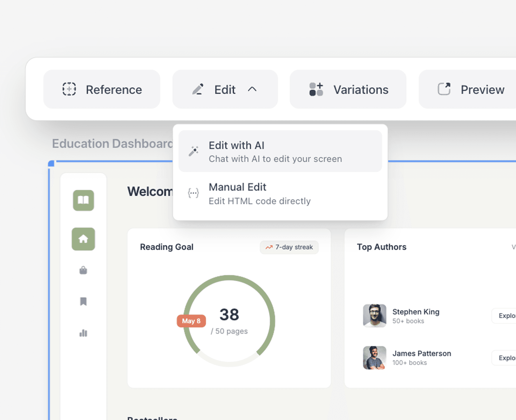Viewport: 516px width, 420px height.
Task: Select the book icon in the sidebar
Action: [x=83, y=200]
